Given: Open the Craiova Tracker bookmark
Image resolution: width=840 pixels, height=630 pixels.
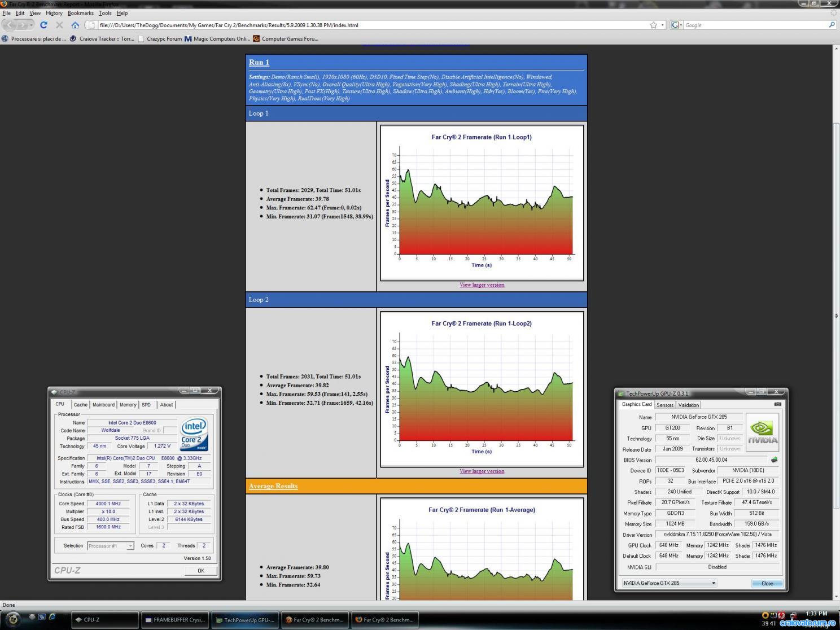Looking at the screenshot, I should point(102,39).
